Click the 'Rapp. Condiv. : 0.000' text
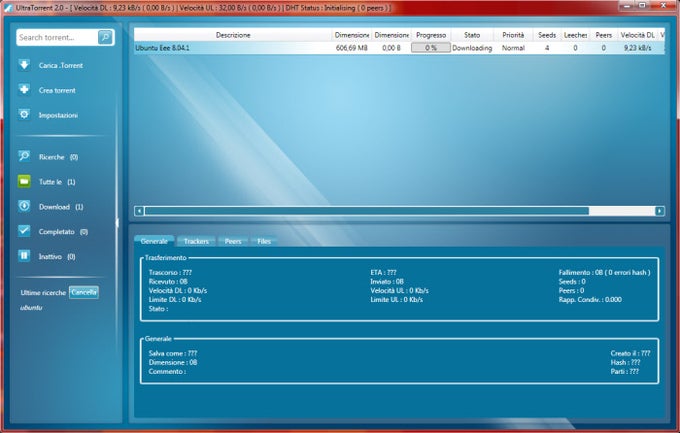Image resolution: width=680 pixels, height=433 pixels. [x=590, y=299]
